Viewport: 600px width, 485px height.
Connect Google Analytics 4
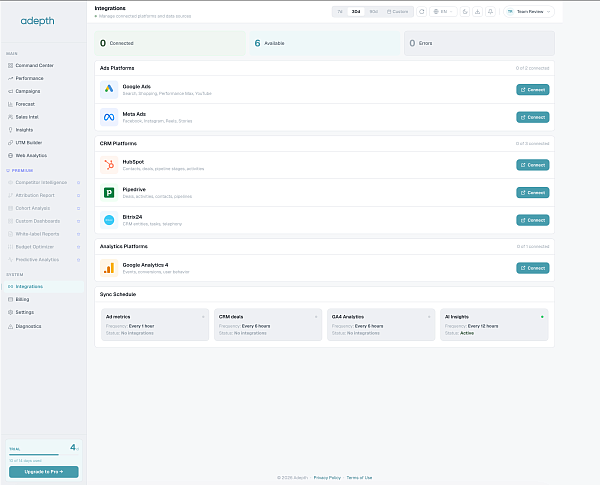click(x=533, y=268)
